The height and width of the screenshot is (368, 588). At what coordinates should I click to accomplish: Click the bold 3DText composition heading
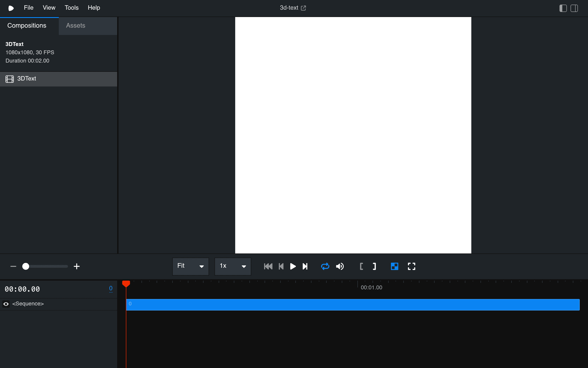pos(14,44)
